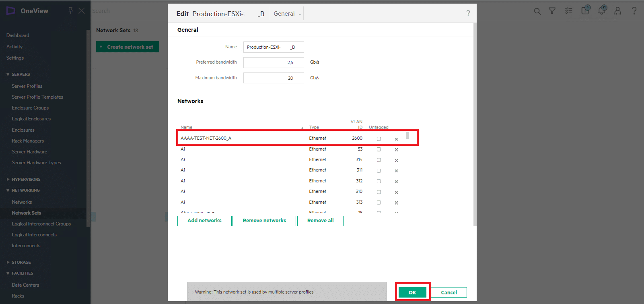Open the General view dropdown

click(x=287, y=14)
